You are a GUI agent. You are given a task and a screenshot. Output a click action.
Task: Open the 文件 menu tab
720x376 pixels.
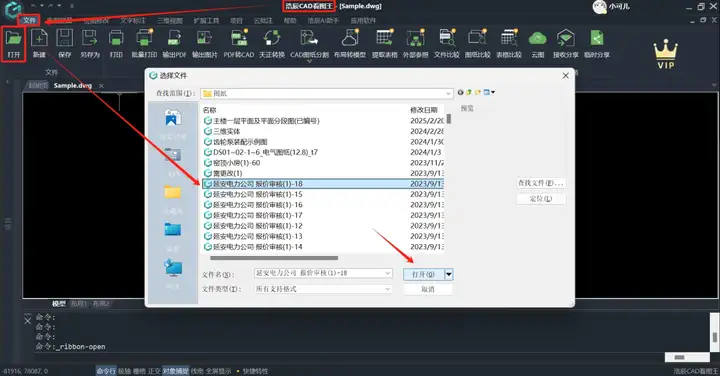click(29, 20)
